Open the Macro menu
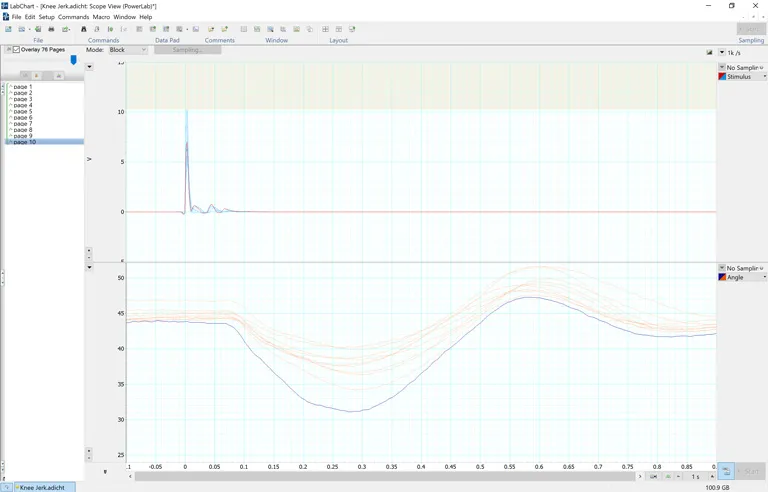The width and height of the screenshot is (768, 492). pyautogui.click(x=101, y=17)
